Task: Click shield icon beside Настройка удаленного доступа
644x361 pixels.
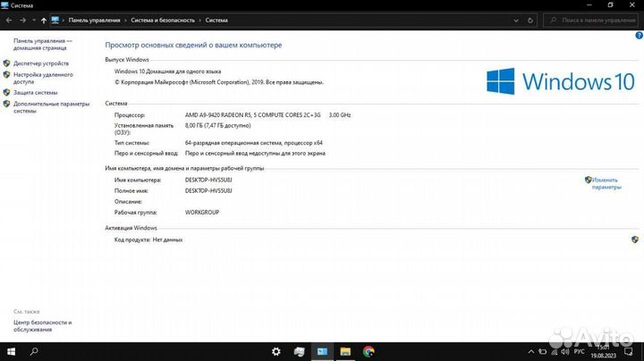Action: click(x=6, y=75)
